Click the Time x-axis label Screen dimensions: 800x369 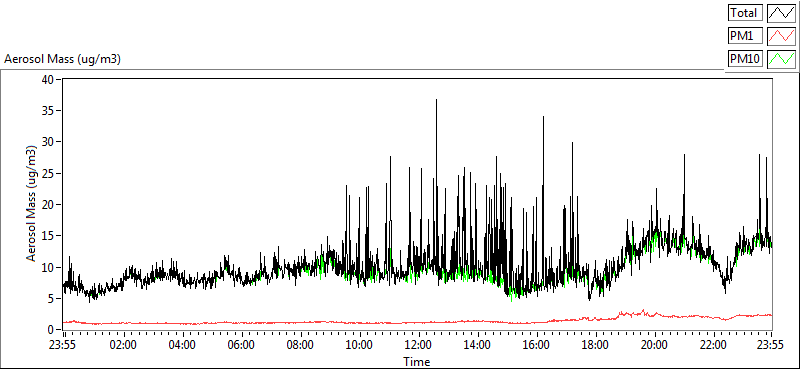417,362
